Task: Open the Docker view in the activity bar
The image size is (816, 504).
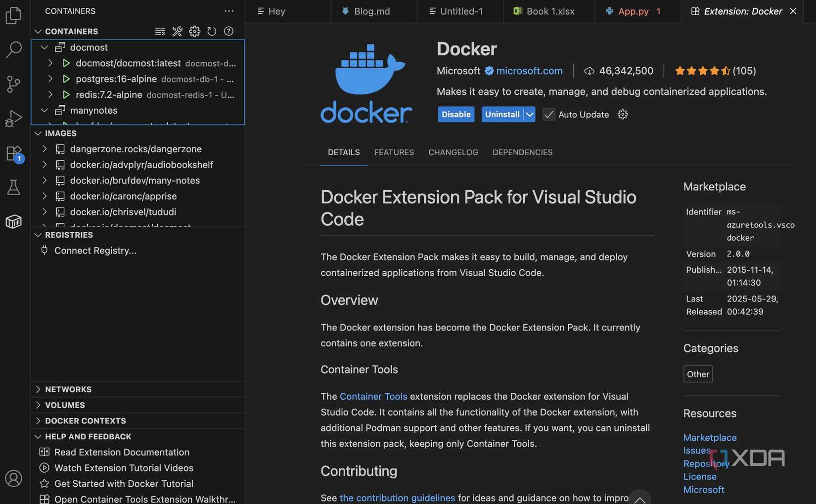Action: tap(13, 221)
